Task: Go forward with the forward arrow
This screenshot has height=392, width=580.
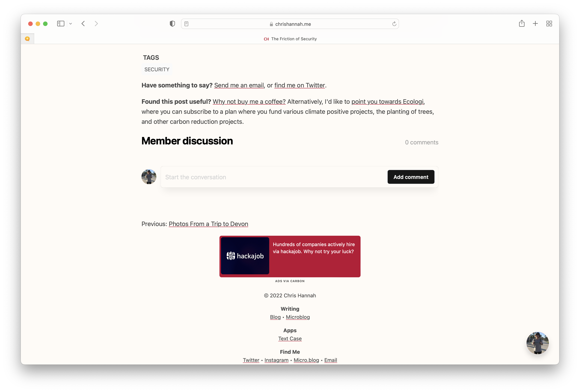Action: tap(96, 24)
